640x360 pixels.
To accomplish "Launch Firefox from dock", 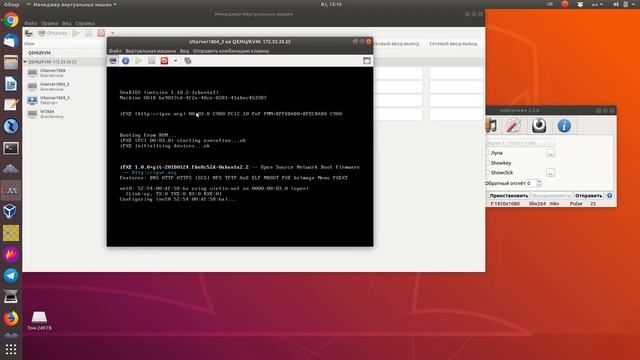I will coord(11,318).
